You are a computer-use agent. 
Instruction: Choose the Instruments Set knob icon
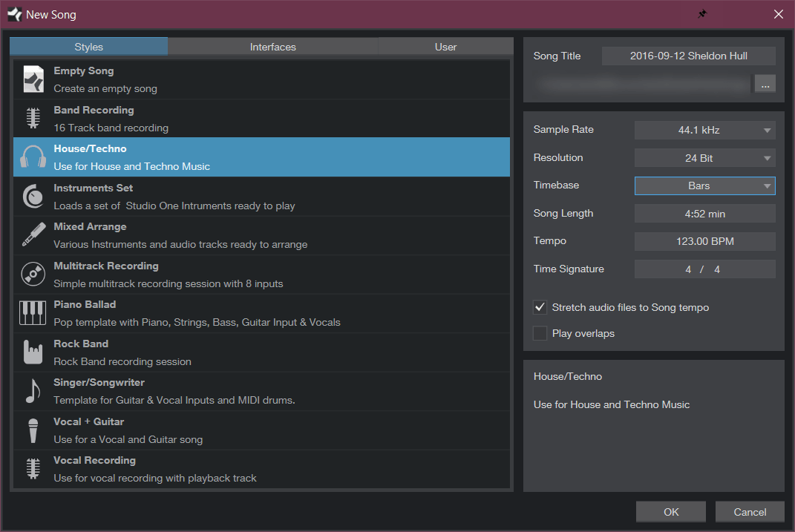tap(33, 197)
